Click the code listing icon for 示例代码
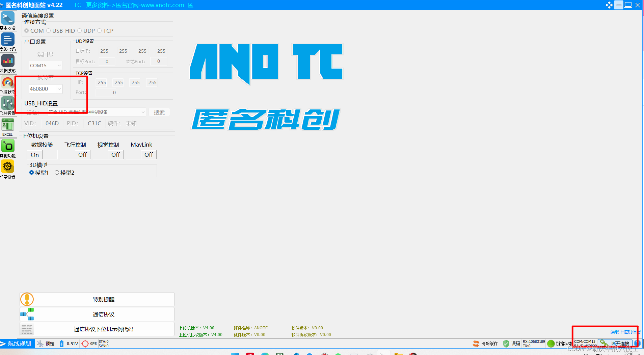 point(27,329)
